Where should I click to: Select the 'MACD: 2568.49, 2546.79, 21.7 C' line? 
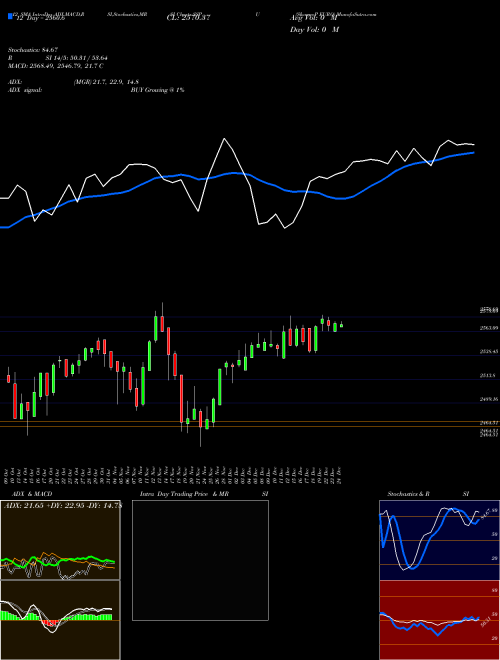click(56, 66)
